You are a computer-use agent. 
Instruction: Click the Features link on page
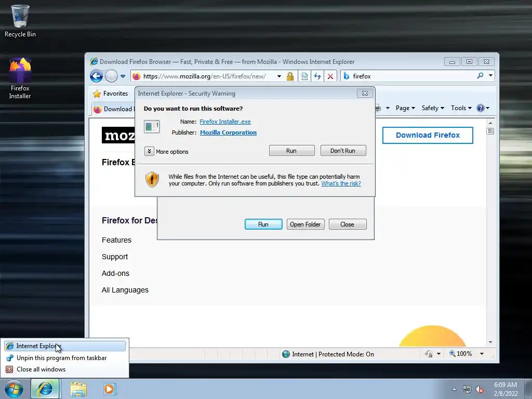[x=116, y=240]
